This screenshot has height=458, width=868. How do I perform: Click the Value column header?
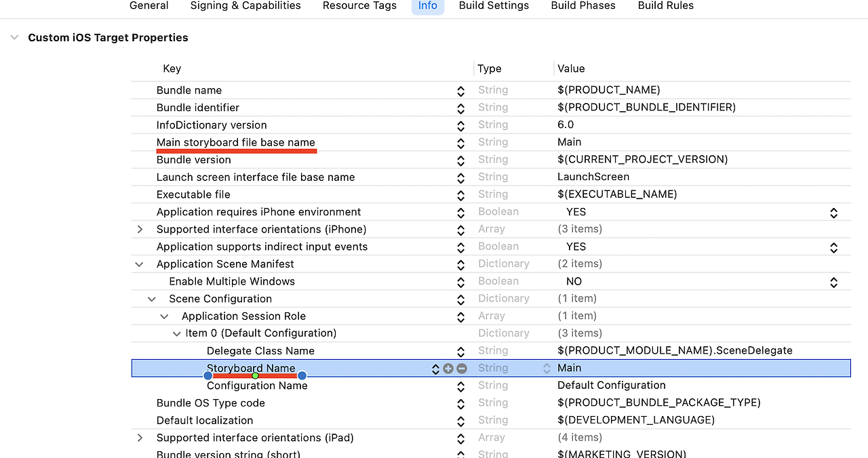571,68
